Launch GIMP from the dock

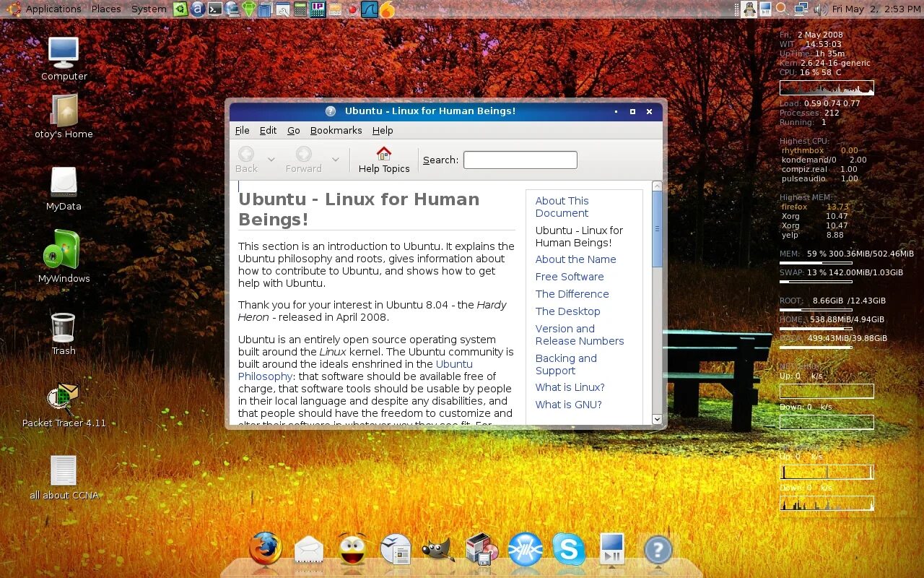click(x=437, y=550)
